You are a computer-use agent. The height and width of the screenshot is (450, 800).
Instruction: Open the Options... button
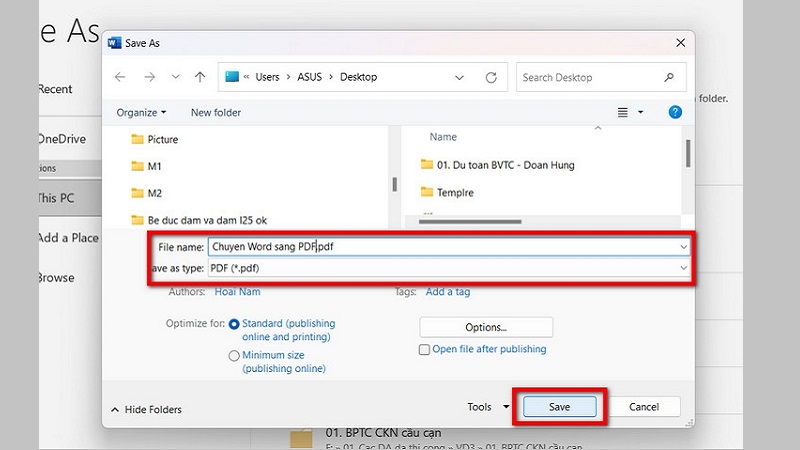[486, 328]
